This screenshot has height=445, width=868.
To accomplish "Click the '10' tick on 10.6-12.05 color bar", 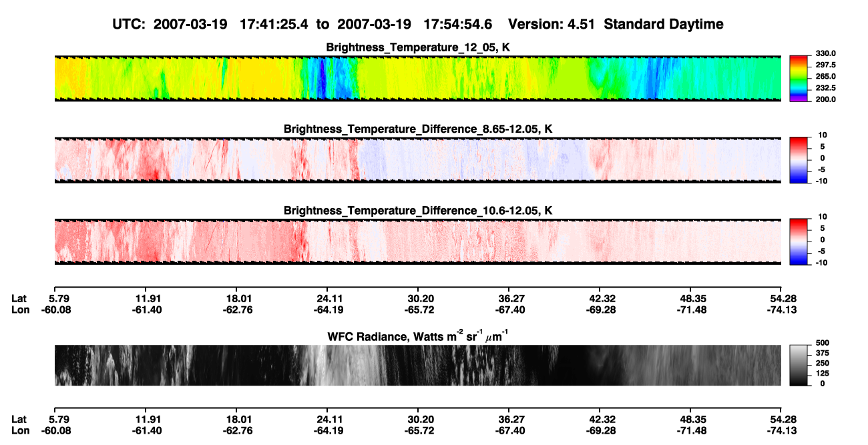I will pyautogui.click(x=823, y=216).
